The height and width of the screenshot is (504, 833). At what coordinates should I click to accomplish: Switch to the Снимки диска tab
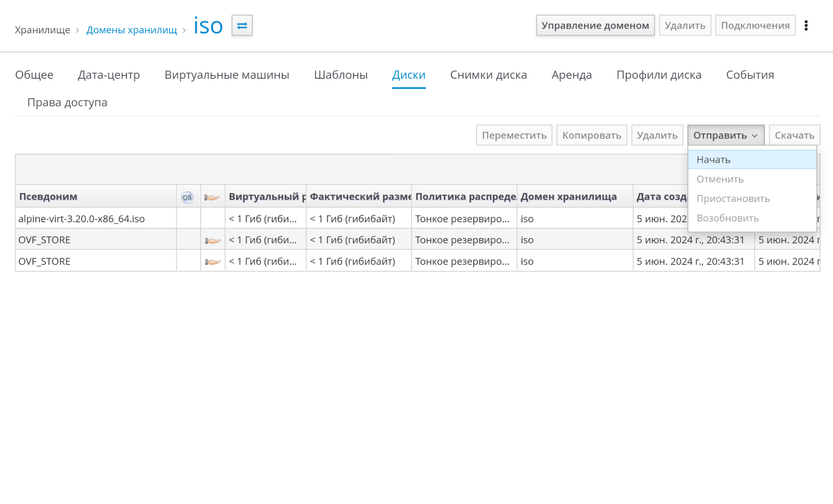click(x=488, y=75)
